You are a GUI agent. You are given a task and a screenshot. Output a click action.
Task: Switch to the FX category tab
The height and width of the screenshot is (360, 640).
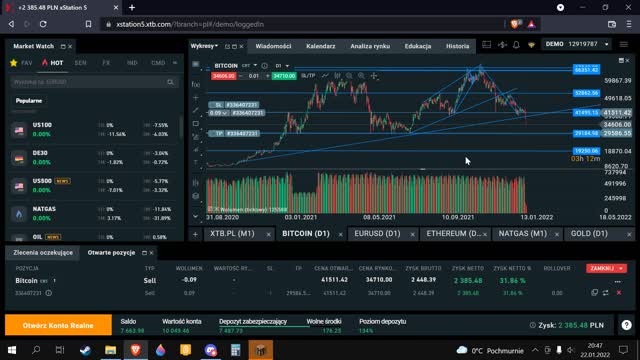pos(106,63)
